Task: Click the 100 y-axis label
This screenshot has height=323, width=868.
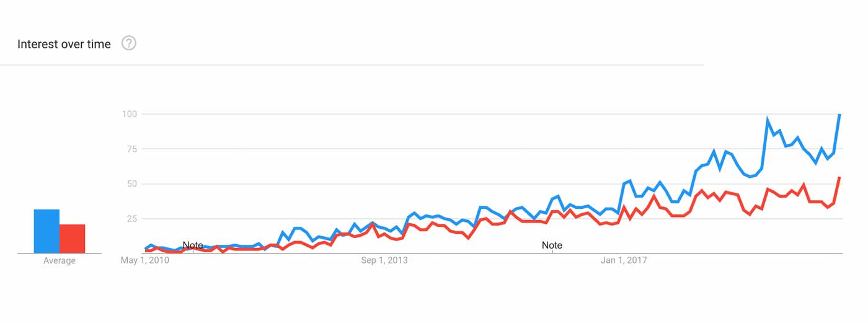Action: coord(130,114)
